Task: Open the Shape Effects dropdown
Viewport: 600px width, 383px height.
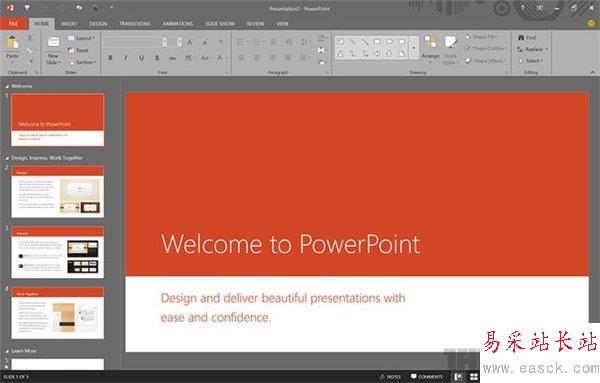Action: (486, 61)
